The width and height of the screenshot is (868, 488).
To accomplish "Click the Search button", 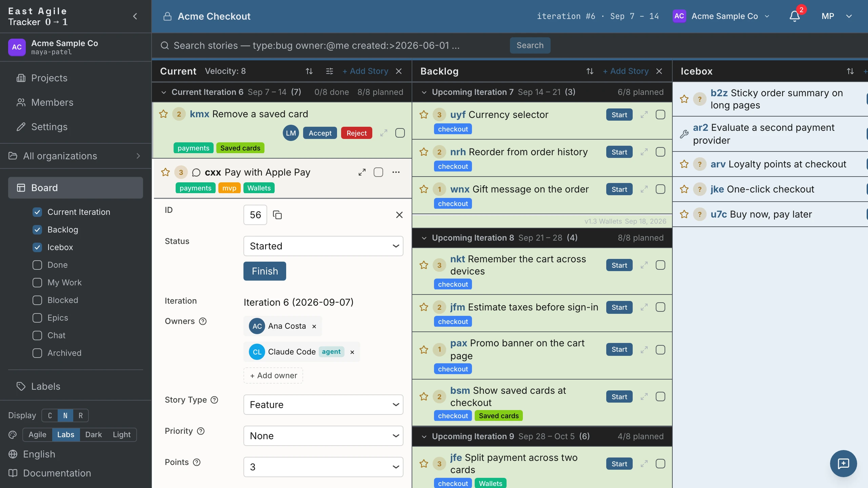I will pos(530,45).
